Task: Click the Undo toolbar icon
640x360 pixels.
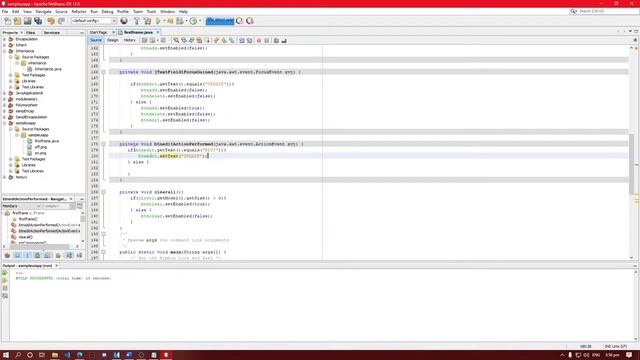Action: pos(51,21)
